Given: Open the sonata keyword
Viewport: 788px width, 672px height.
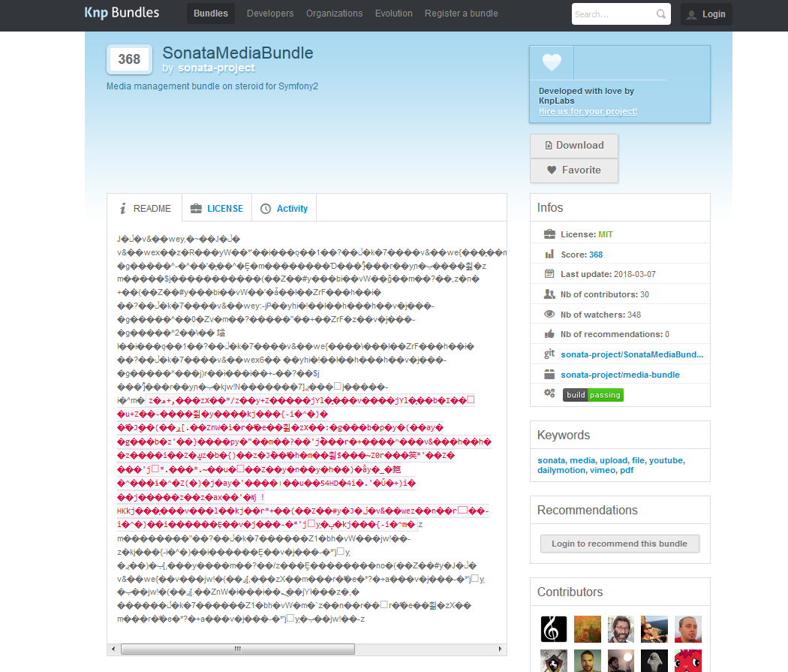Looking at the screenshot, I should [x=552, y=460].
